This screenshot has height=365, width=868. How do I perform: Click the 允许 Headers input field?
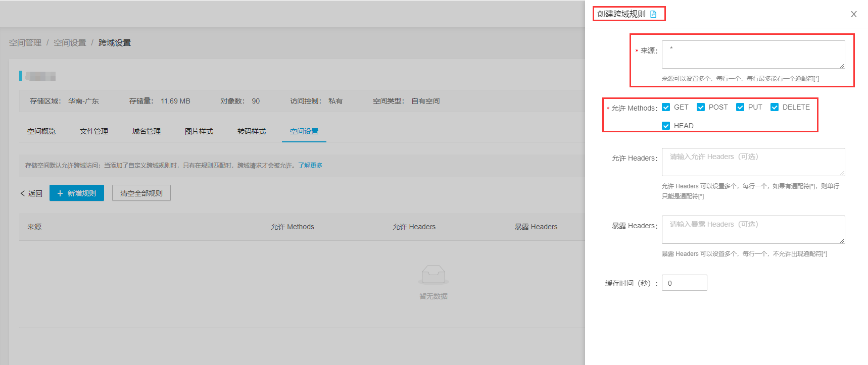tap(753, 162)
